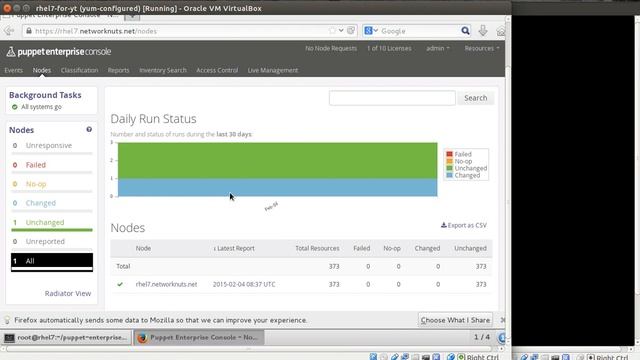Viewport: 640px width, 360px height.
Task: Open the URL bar history dropdown arrow
Action: pyautogui.click(x=341, y=31)
